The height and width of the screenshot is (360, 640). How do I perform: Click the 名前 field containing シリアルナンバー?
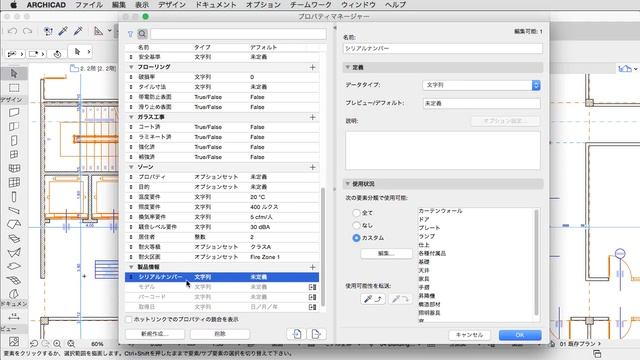point(443,48)
